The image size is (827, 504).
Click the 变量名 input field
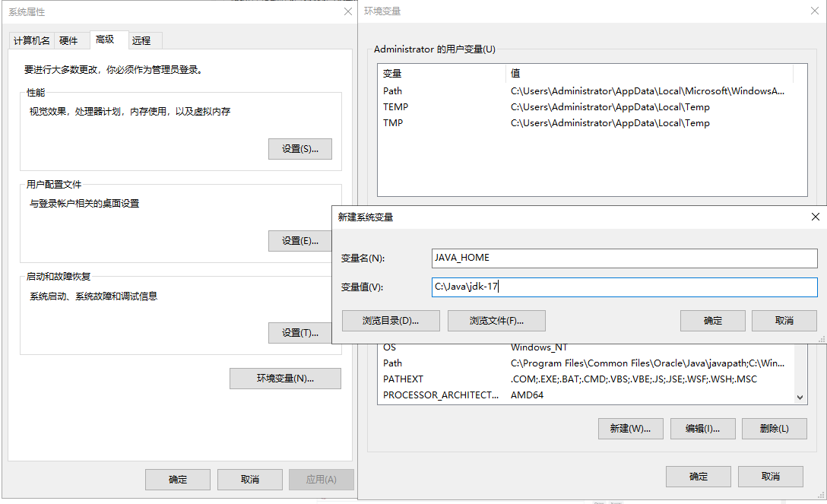pyautogui.click(x=623, y=258)
